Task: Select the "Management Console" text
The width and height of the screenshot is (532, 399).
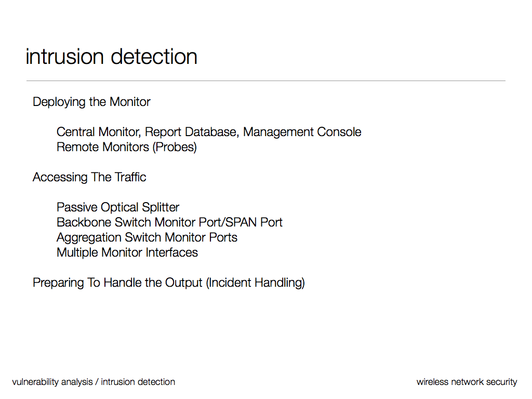Action: (302, 132)
